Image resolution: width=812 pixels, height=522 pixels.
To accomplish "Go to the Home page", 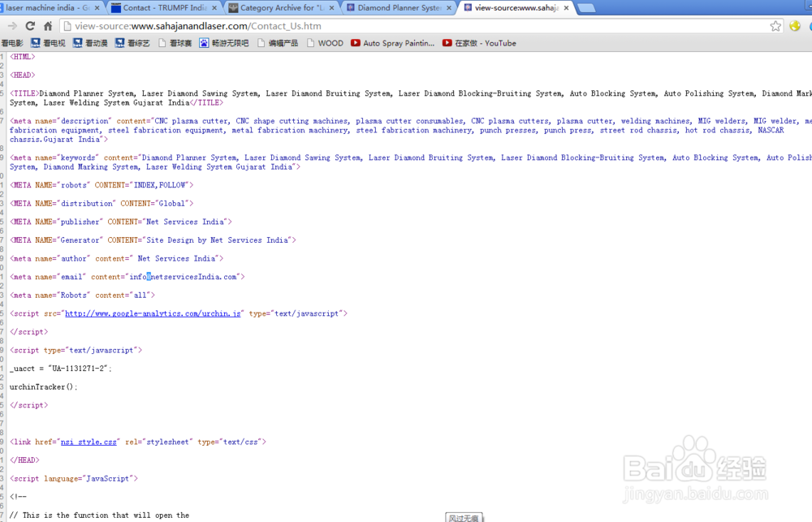I will coord(48,26).
